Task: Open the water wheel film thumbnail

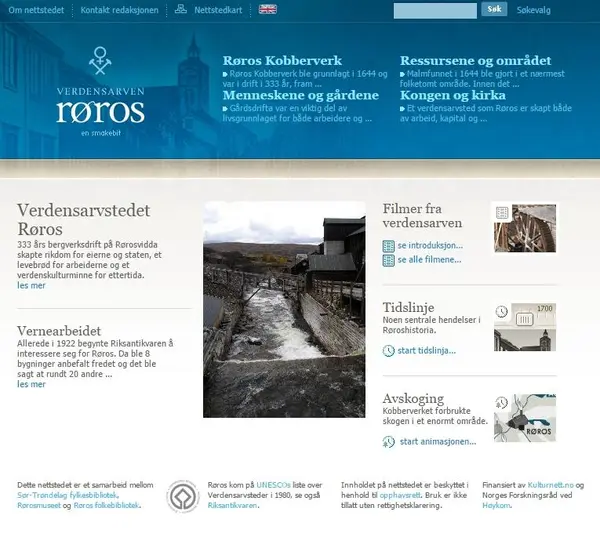Action: point(524,229)
